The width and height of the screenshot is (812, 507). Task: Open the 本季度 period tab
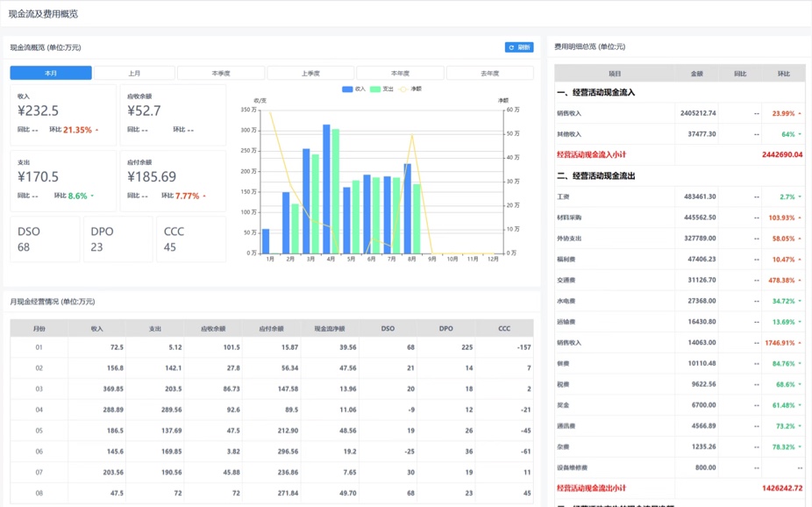pos(221,73)
